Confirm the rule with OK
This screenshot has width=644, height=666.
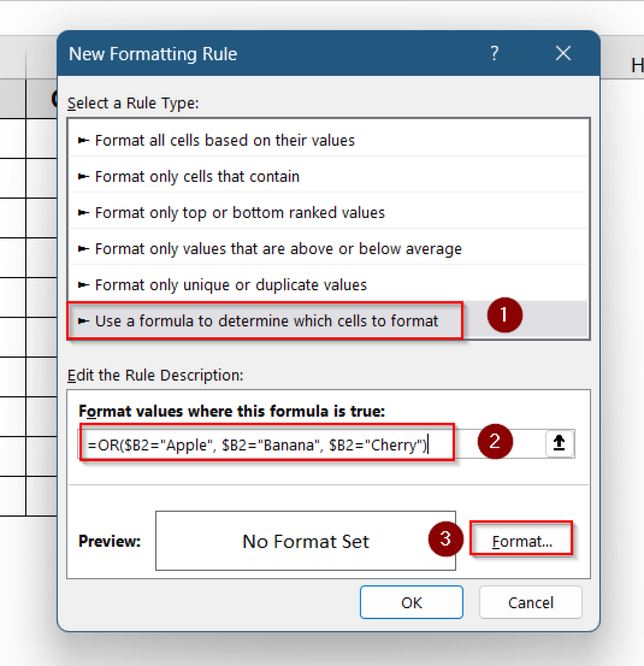pyautogui.click(x=411, y=602)
